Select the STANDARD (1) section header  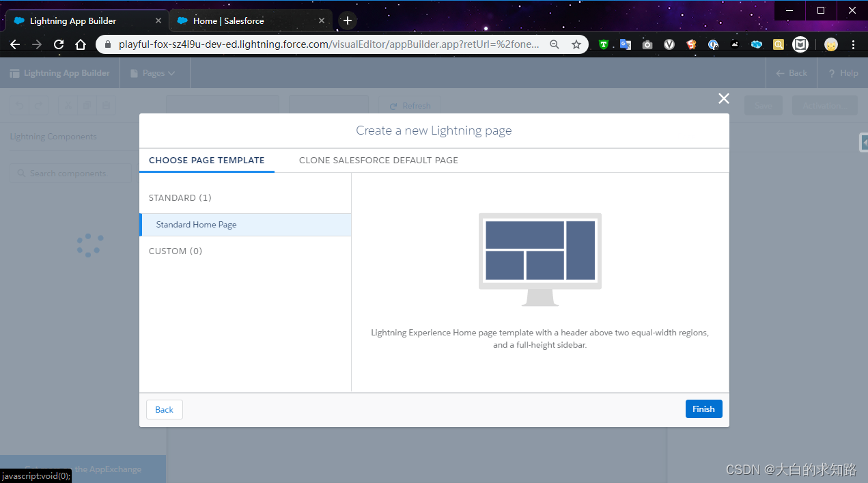click(x=180, y=198)
